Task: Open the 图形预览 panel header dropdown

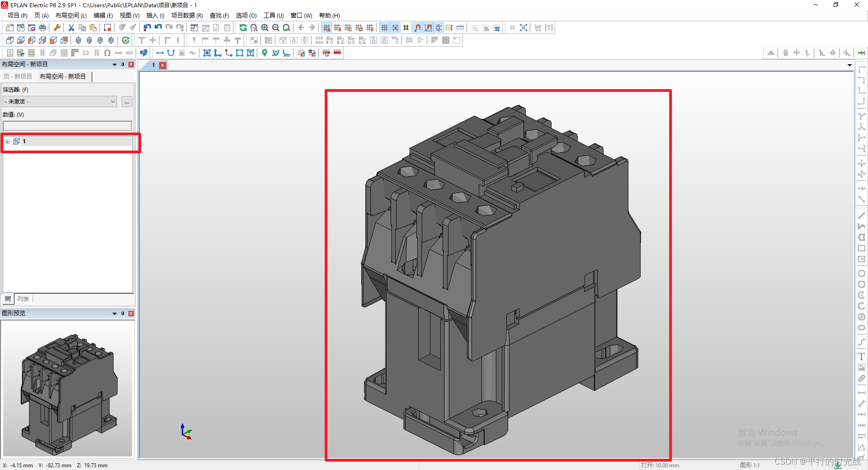Action: (114, 313)
